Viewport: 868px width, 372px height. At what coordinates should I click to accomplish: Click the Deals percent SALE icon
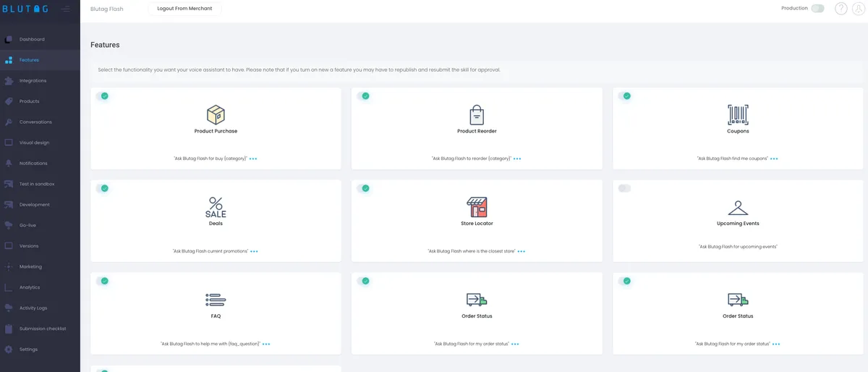(x=216, y=207)
